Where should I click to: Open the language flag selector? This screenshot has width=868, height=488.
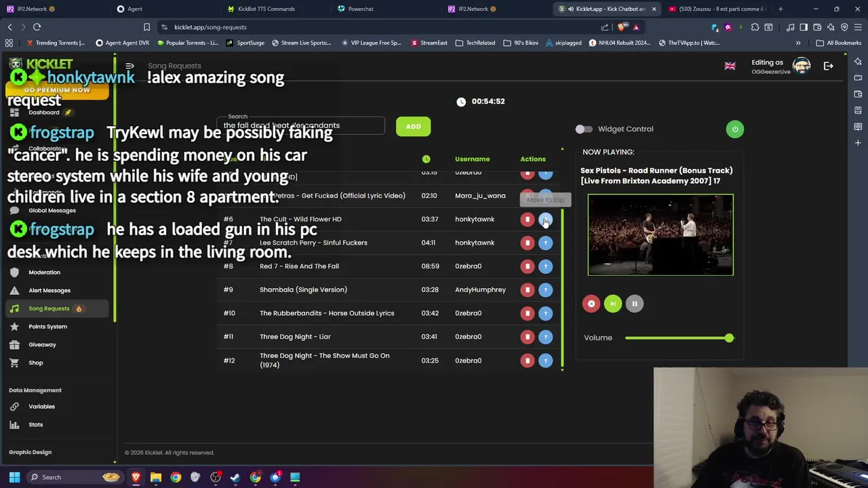click(730, 66)
